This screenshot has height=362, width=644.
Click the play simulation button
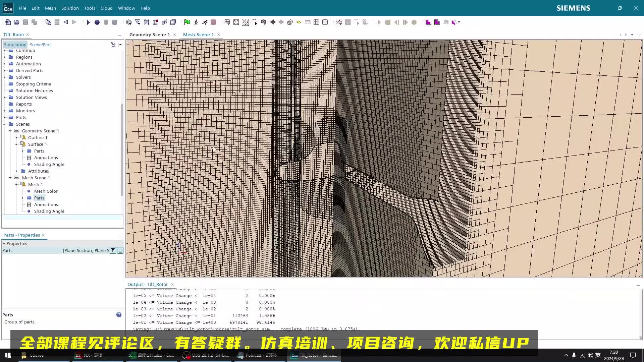pyautogui.click(x=88, y=22)
